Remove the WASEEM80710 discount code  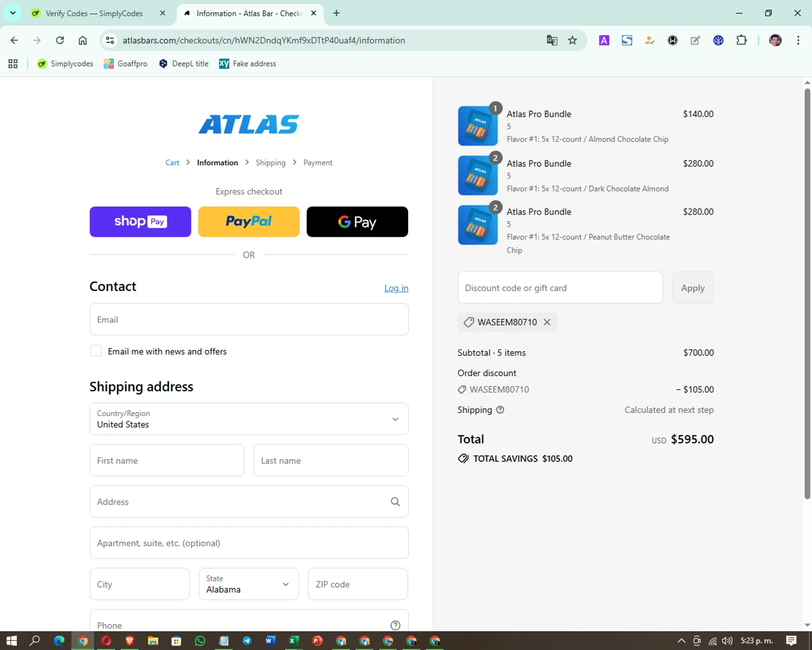547,322
